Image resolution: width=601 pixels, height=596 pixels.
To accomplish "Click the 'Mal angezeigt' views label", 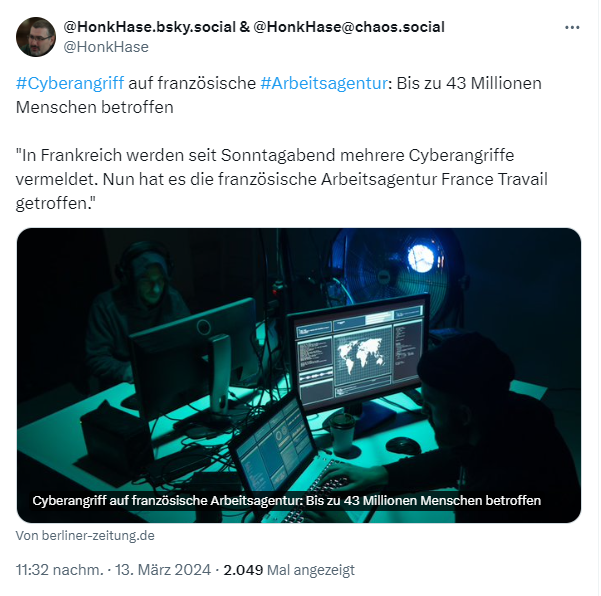I will [311, 570].
